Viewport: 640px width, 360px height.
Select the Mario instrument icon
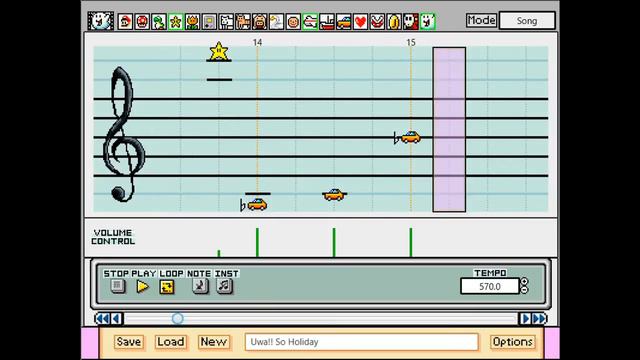(x=125, y=22)
